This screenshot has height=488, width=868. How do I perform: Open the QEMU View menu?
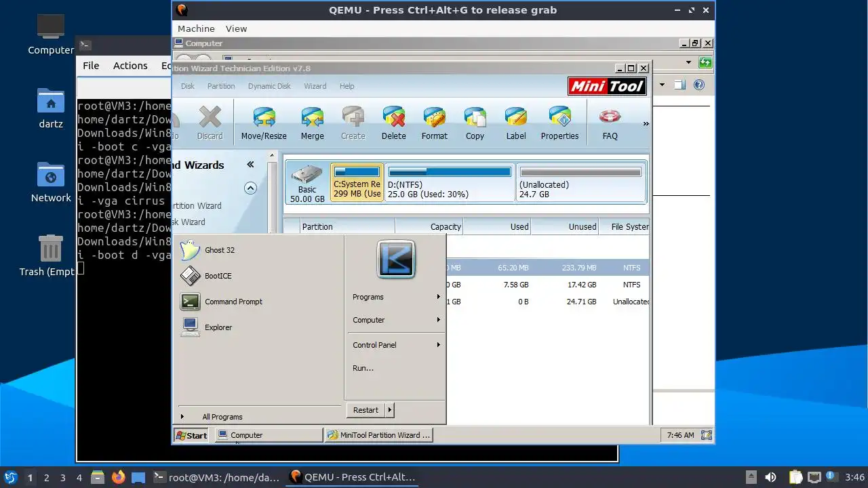pyautogui.click(x=236, y=28)
